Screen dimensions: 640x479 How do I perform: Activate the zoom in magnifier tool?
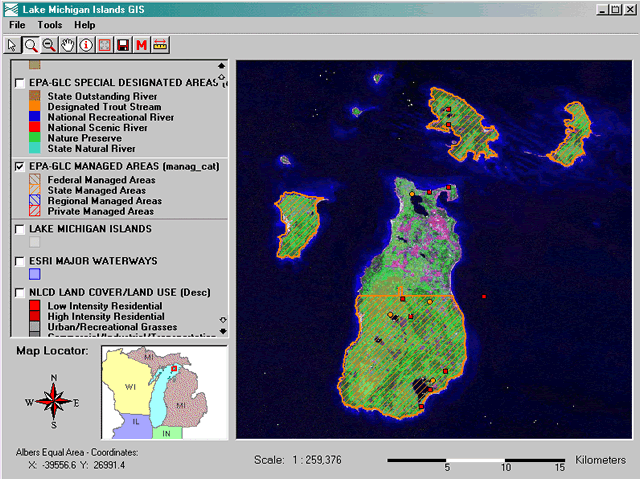coord(31,45)
